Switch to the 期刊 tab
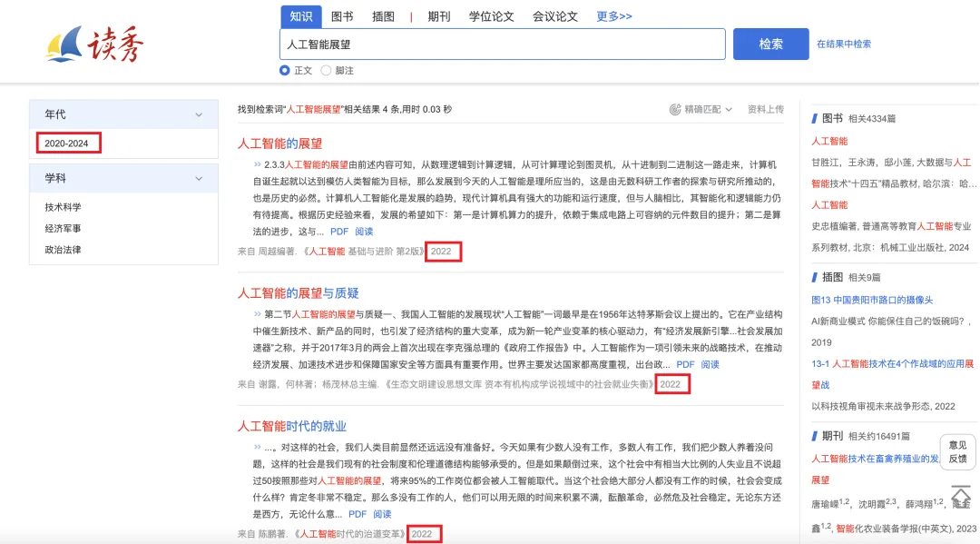The width and height of the screenshot is (980, 544). coord(439,17)
